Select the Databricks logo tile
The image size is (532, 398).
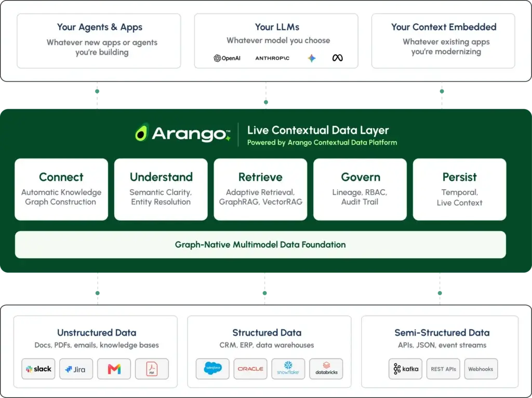tap(326, 369)
